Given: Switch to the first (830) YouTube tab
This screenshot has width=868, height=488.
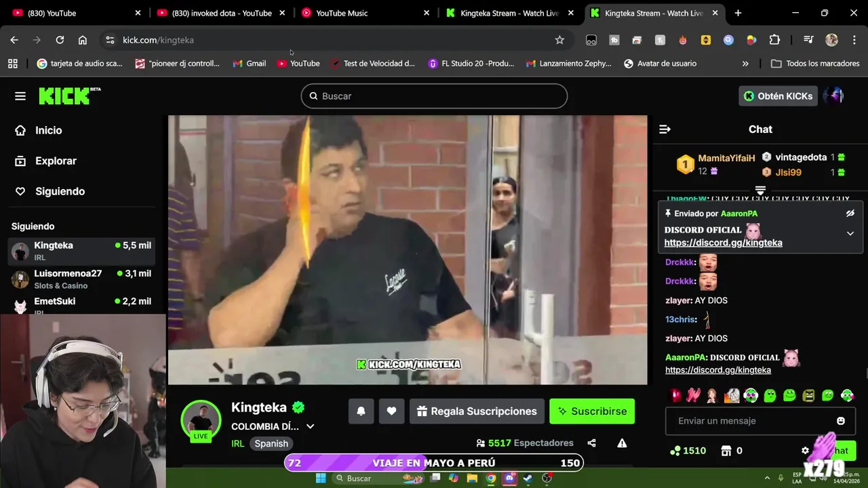Looking at the screenshot, I should [x=77, y=13].
